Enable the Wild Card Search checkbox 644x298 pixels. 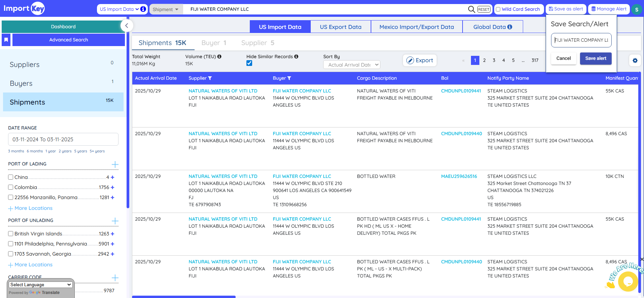[498, 9]
